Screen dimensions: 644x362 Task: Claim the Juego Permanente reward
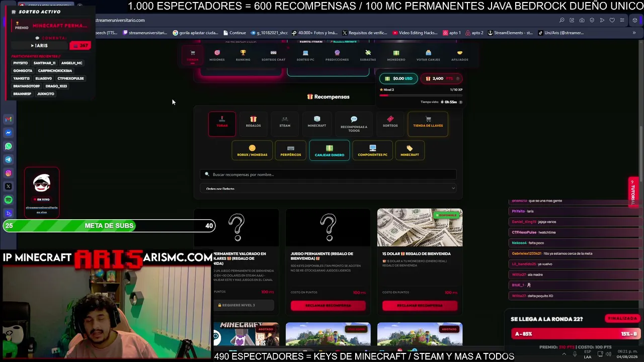click(x=328, y=305)
